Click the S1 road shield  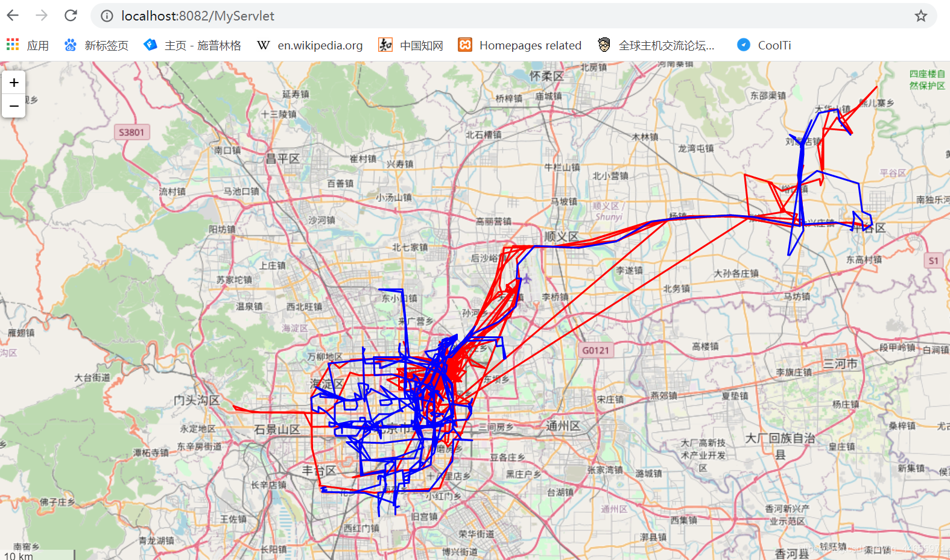[x=934, y=260]
